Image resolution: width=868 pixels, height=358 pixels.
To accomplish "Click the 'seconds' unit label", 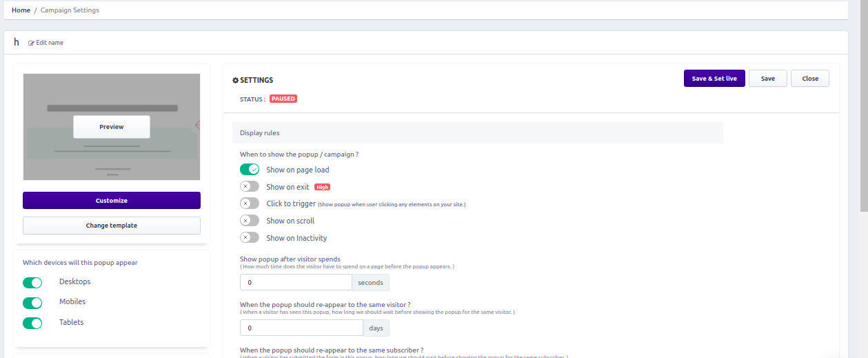I will [370, 282].
